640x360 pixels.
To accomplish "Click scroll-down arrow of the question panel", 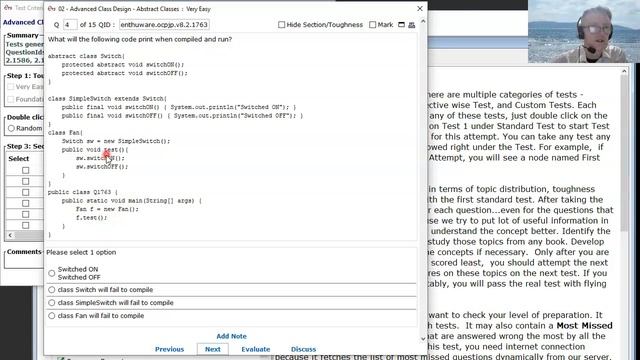I will coord(423,338).
